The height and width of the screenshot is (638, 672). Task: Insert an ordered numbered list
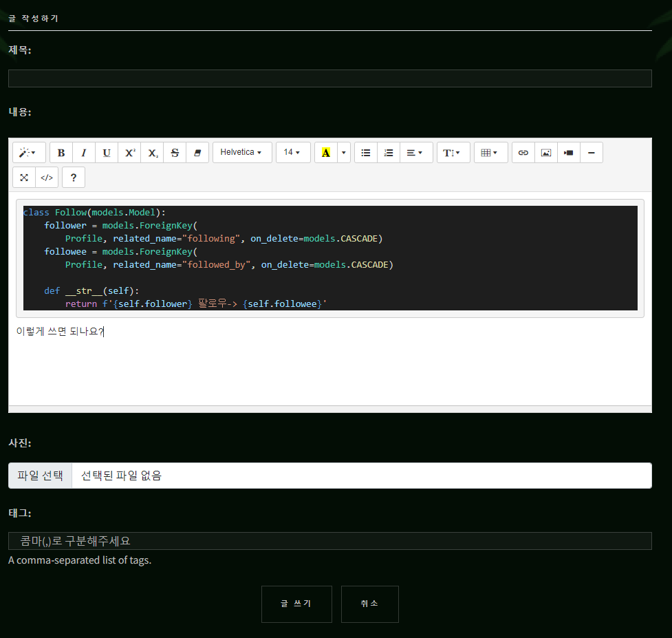click(x=389, y=153)
